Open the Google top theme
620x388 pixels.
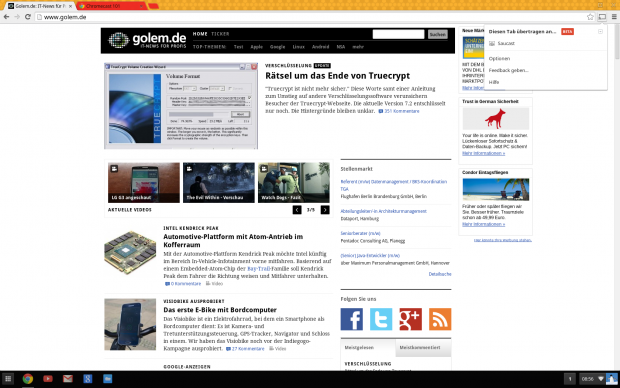[278, 47]
